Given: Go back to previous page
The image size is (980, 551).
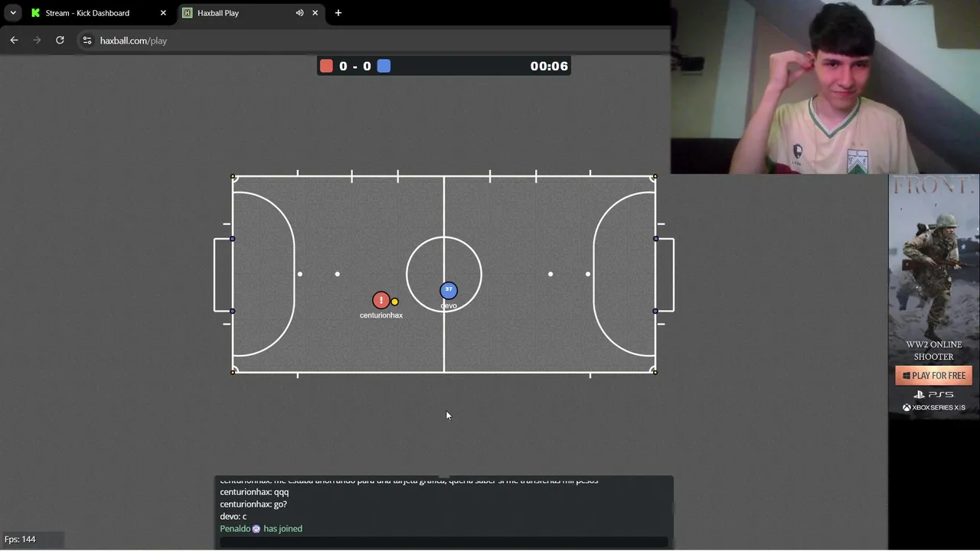Looking at the screenshot, I should tap(14, 41).
